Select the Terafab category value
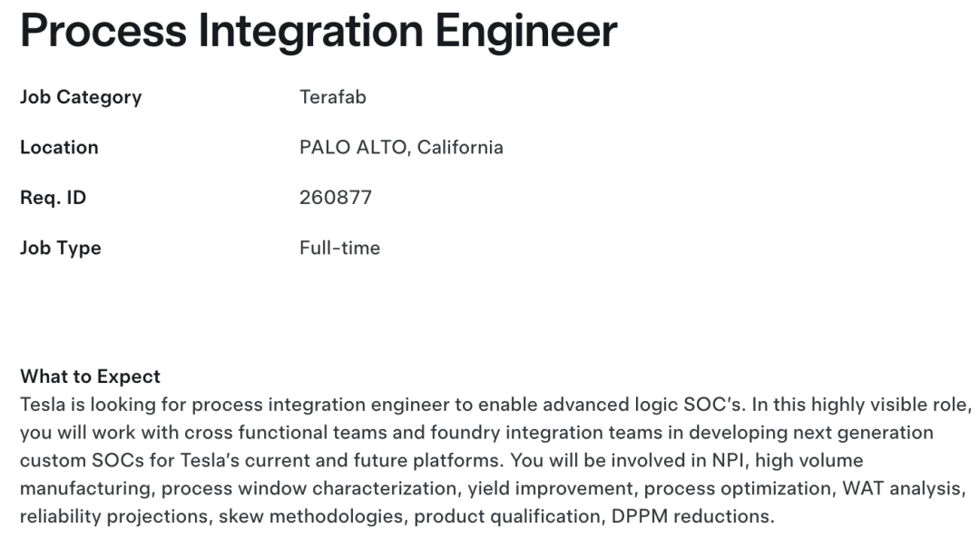The width and height of the screenshot is (980, 538). point(332,97)
